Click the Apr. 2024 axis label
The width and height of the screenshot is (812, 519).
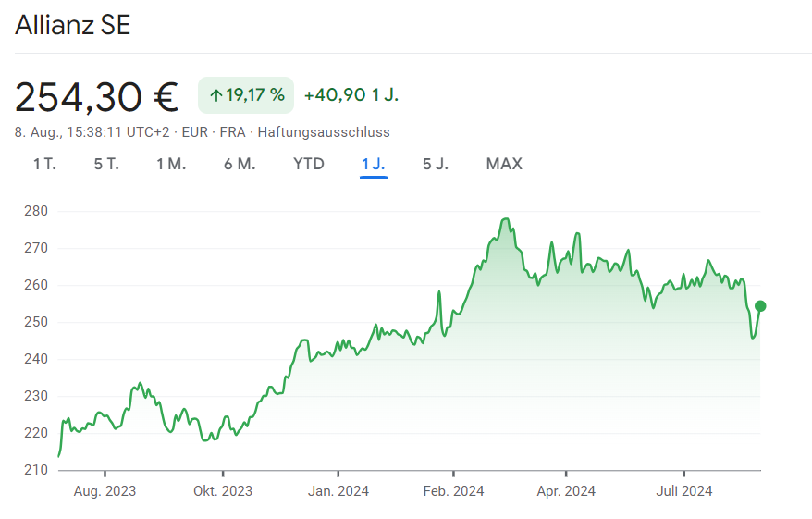[x=566, y=491]
